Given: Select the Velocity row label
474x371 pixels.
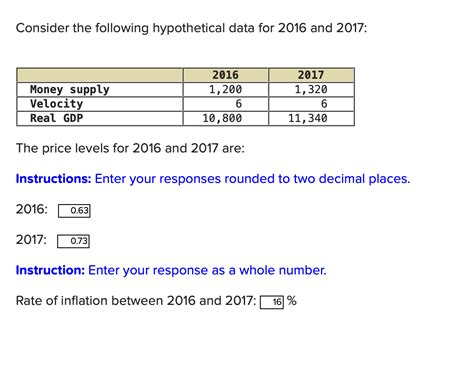Looking at the screenshot, I should click(56, 104).
